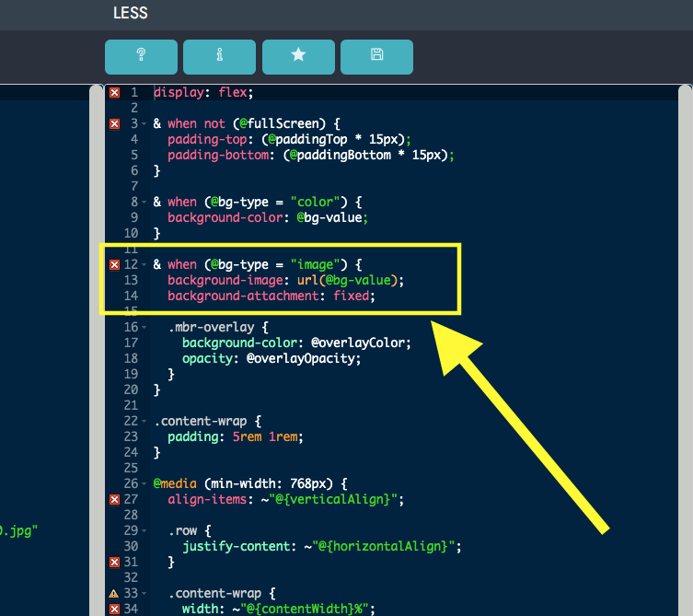Click error marker on line 12
The image size is (693, 616).
pyautogui.click(x=114, y=264)
